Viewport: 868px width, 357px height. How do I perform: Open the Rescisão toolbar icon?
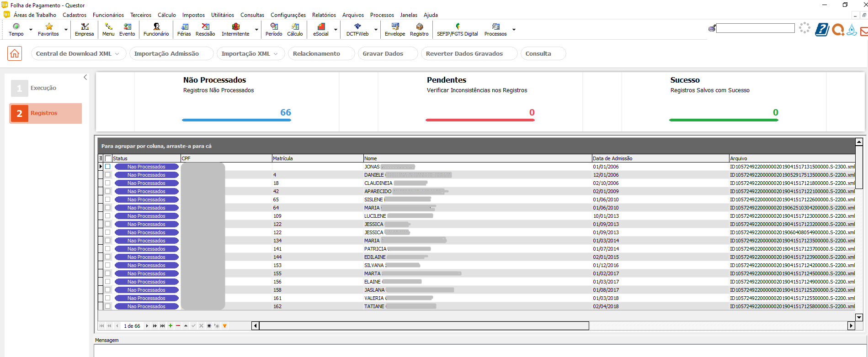(205, 30)
